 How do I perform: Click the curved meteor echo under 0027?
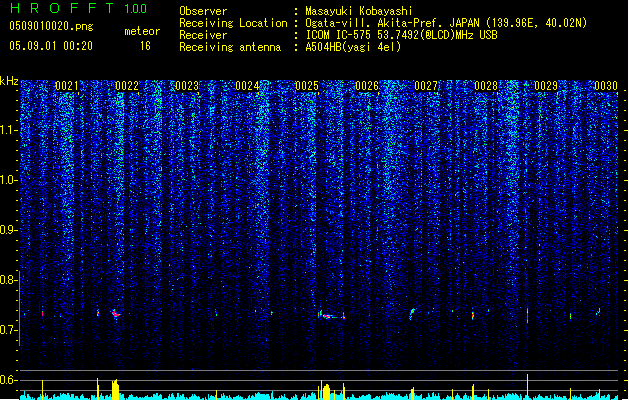pos(412,313)
